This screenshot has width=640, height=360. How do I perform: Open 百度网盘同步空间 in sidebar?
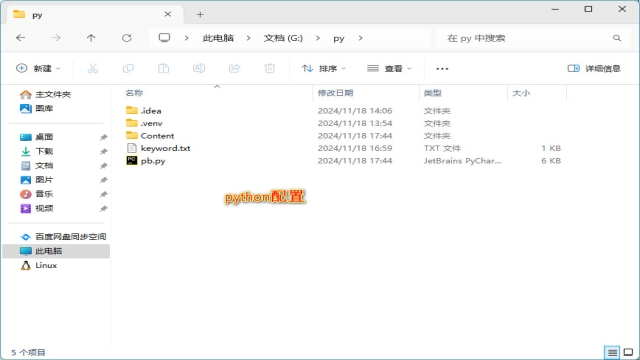[71, 237]
